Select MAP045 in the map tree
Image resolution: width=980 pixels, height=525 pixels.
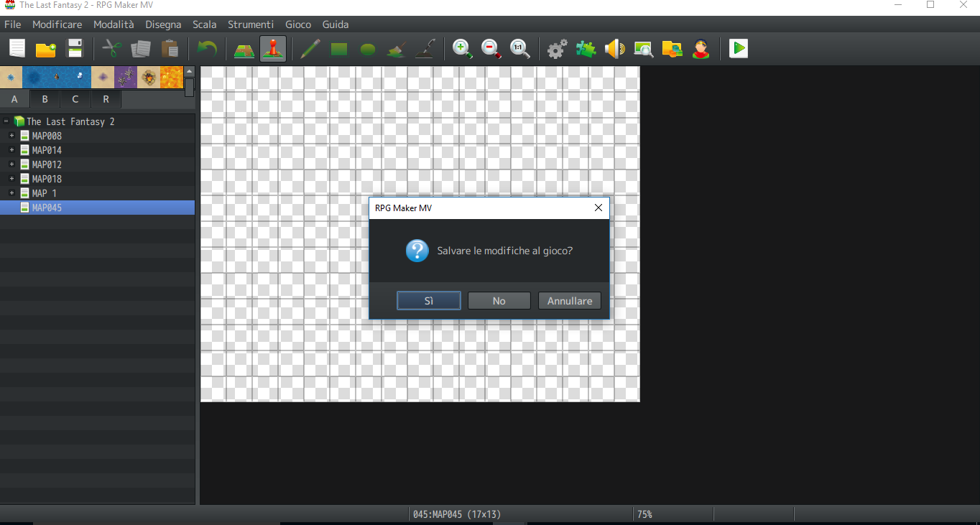pos(98,208)
